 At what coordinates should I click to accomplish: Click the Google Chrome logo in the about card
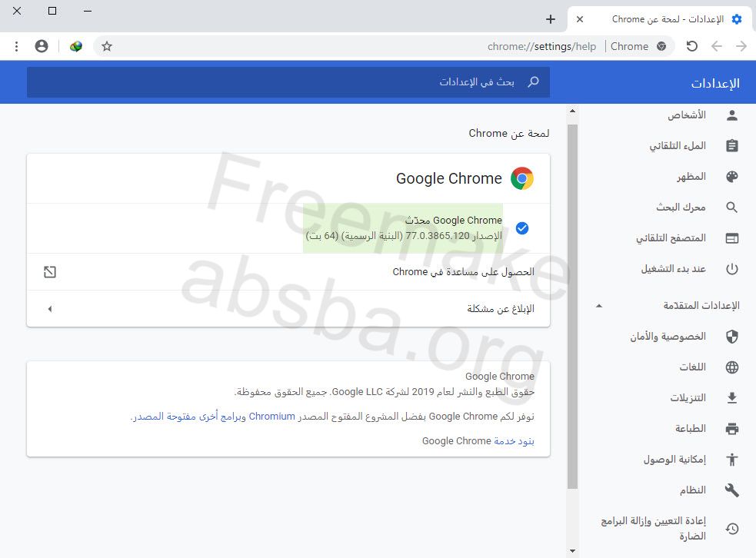coord(522,178)
